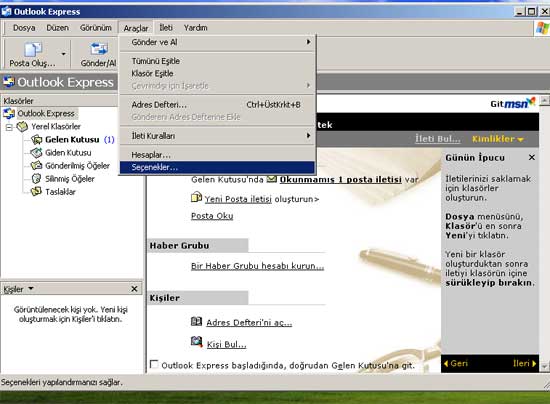This screenshot has height=404, width=550.
Task: Open Hesaplar… menu entry
Action: (x=217, y=155)
